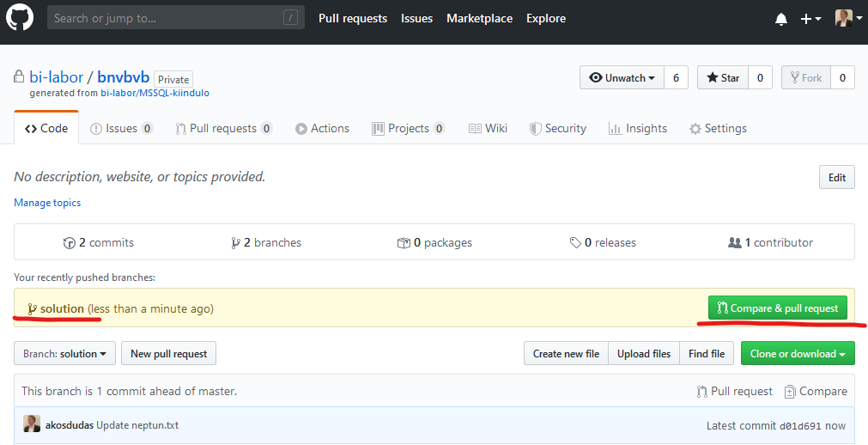Viewport: 868px width, 445px height.
Task: Click the Pull request link in branch info bar
Action: pos(735,391)
